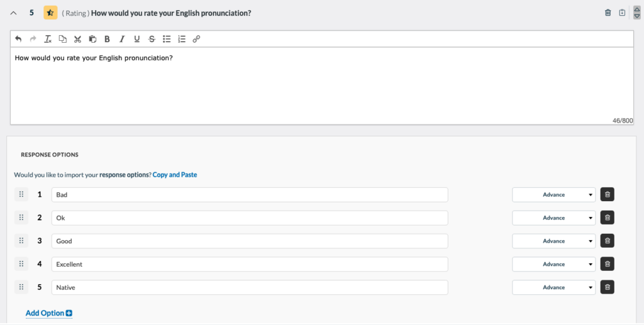Screen dimensions: 644x325
Task: Open the Advance dropdown for option Excellent
Action: point(553,264)
